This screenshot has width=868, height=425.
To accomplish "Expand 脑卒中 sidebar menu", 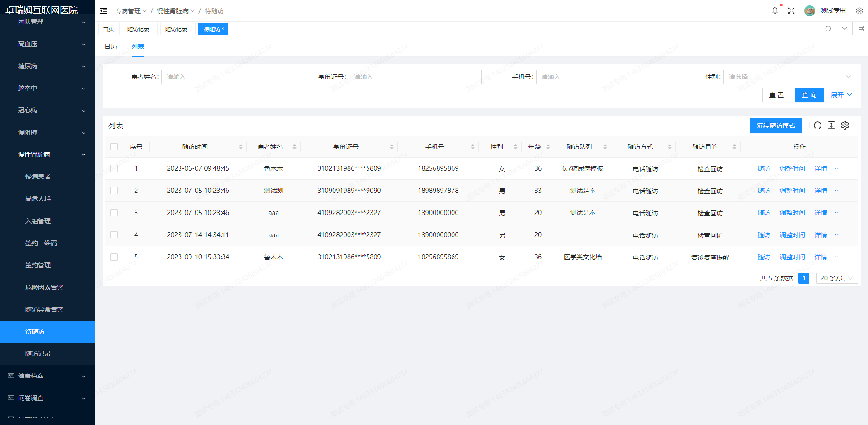I will [47, 88].
